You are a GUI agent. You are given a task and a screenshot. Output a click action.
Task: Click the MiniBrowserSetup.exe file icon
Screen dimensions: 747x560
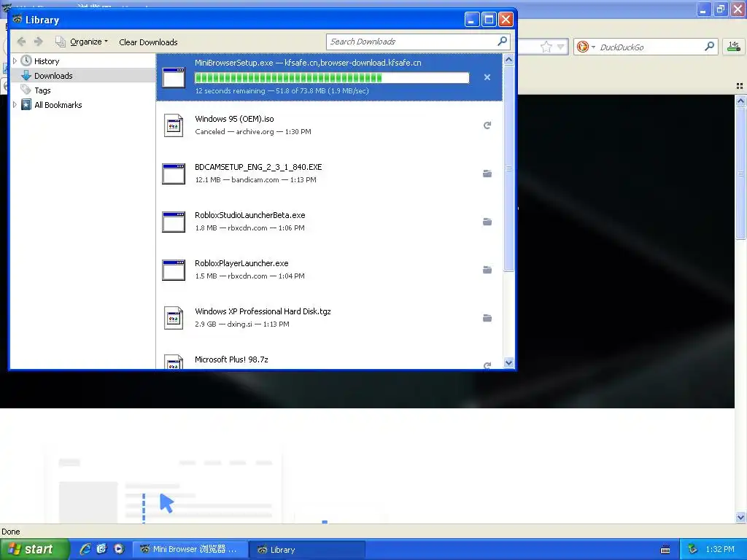pyautogui.click(x=174, y=77)
